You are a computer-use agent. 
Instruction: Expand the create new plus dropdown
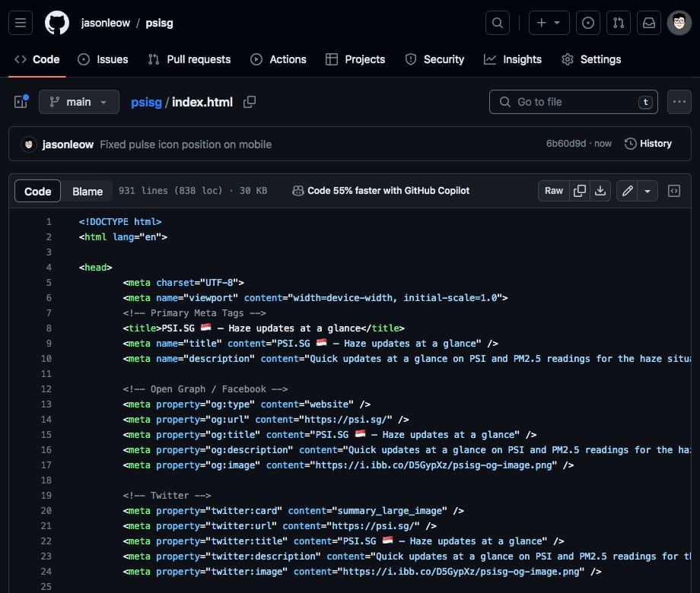pyautogui.click(x=548, y=23)
